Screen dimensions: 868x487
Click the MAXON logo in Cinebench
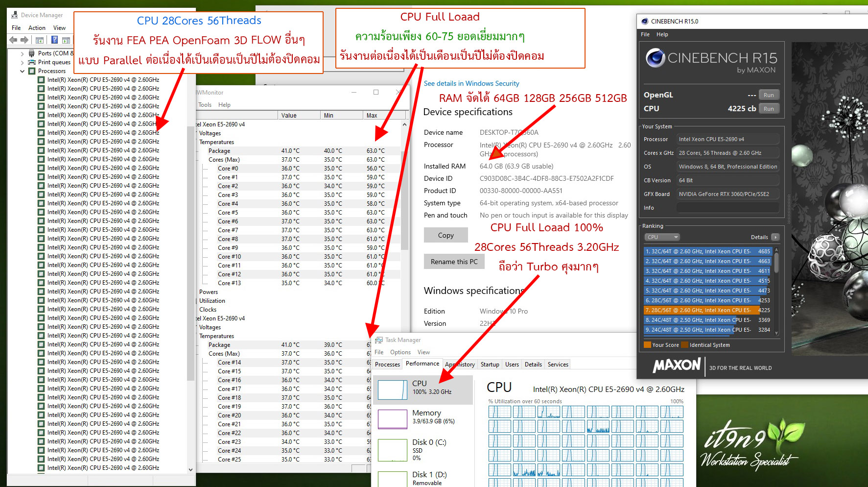[677, 365]
